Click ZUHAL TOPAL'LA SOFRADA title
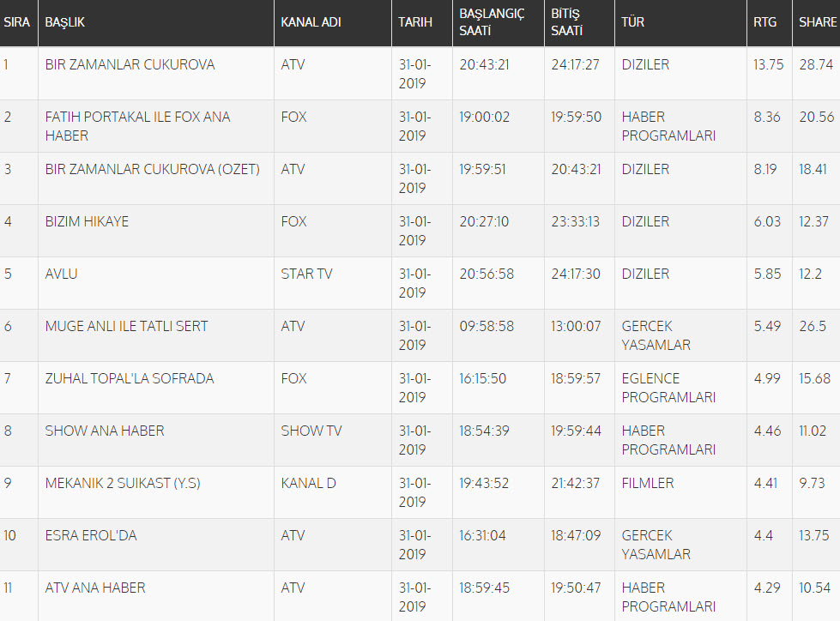The width and height of the screenshot is (840, 621). point(130,379)
